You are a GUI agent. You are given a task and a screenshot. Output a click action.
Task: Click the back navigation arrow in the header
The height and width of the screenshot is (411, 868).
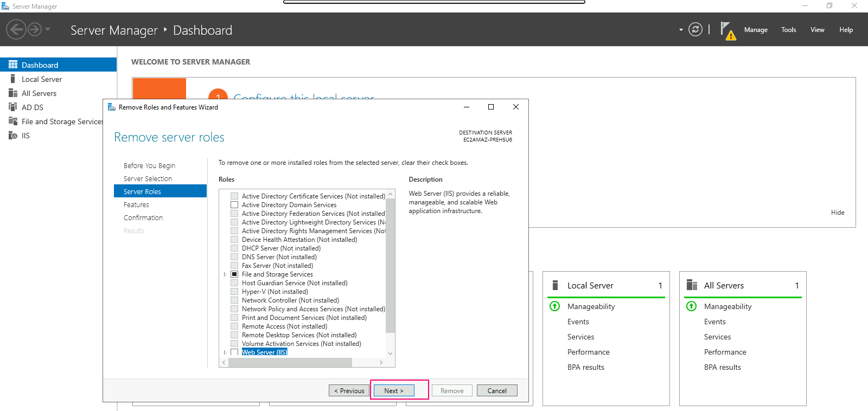tap(16, 29)
